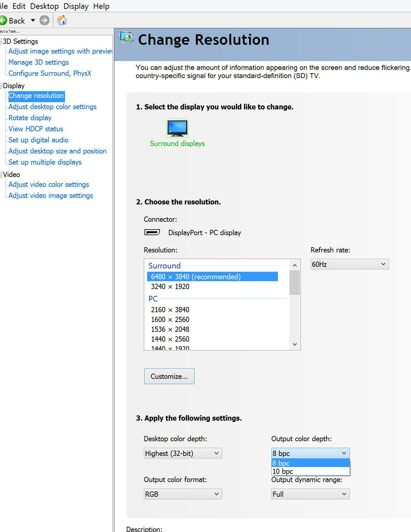Click the resolution list scroll down arrow
This screenshot has height=532, width=411.
(x=295, y=344)
